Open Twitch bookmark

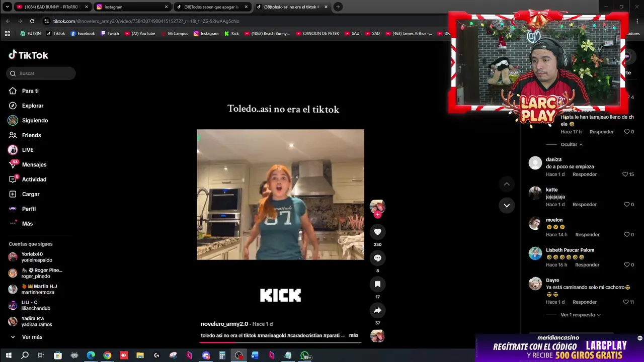110,34
